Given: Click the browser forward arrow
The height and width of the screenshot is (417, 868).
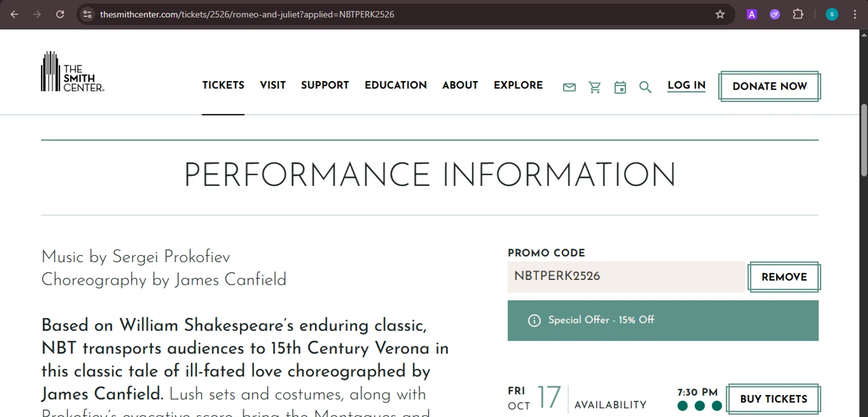Looking at the screenshot, I should [x=37, y=14].
